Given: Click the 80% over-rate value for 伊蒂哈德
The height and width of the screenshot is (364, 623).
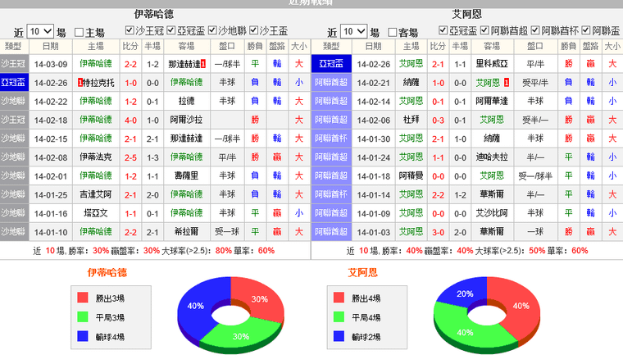Looking at the screenshot, I should click(x=224, y=251).
